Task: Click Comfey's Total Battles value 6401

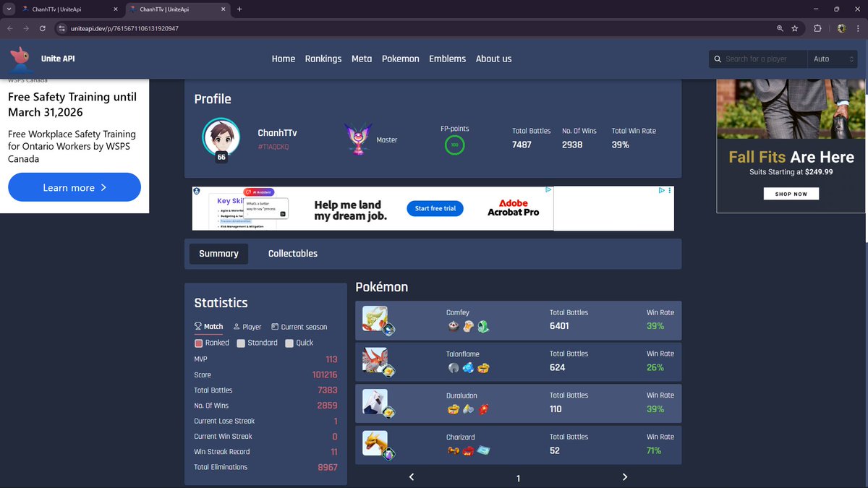Action: [559, 326]
